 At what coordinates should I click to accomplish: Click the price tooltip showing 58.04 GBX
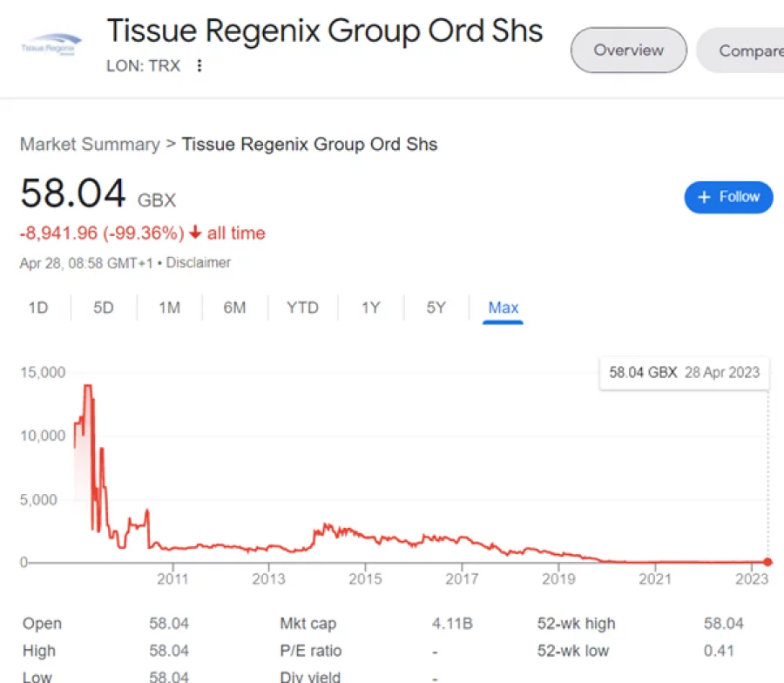click(683, 372)
